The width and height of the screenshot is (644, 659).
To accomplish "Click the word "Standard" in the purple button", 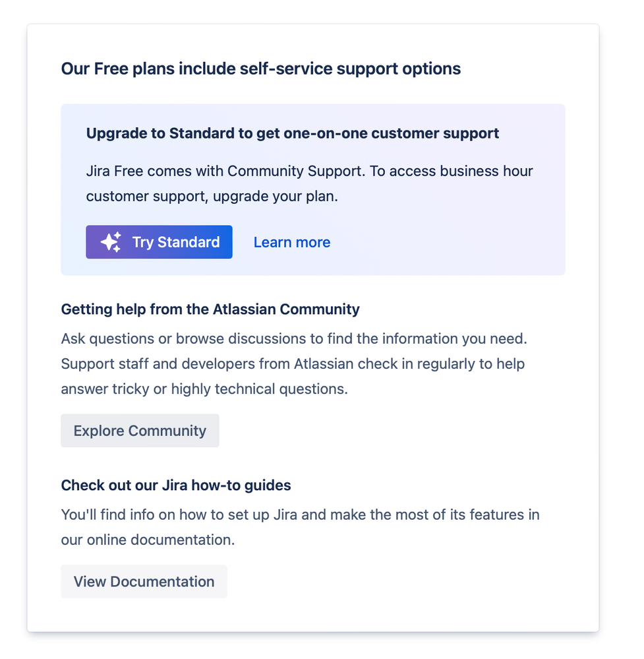I will (189, 242).
